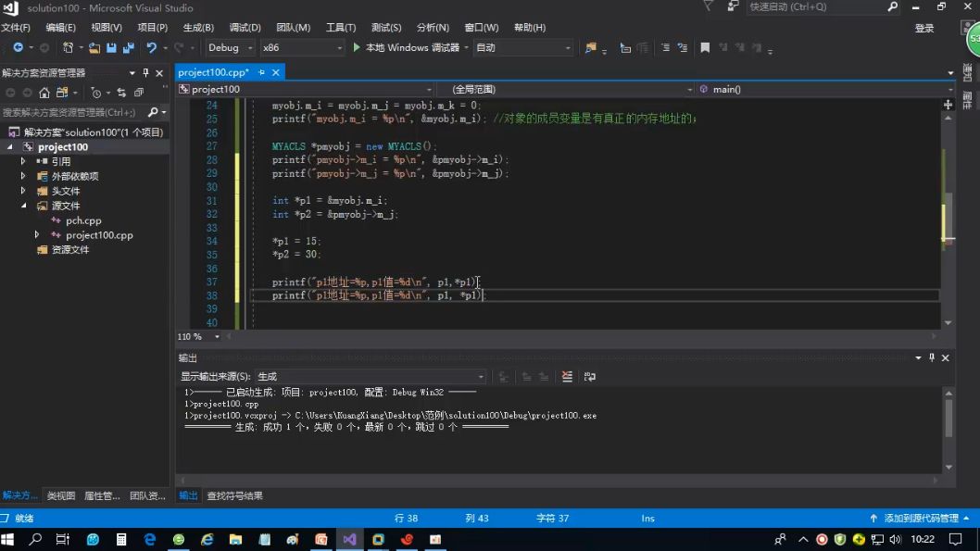The width and height of the screenshot is (980, 551).
Task: Collapse the project100 tree node
Action: tap(10, 147)
